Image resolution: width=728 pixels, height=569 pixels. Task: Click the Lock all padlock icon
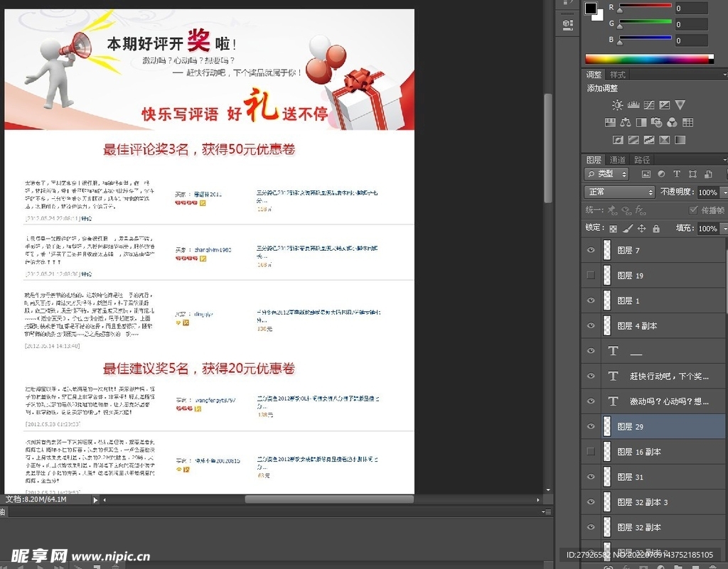point(656,229)
